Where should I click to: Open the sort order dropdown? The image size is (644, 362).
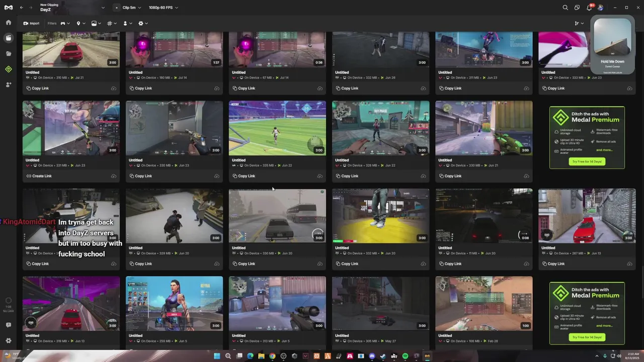[580, 23]
